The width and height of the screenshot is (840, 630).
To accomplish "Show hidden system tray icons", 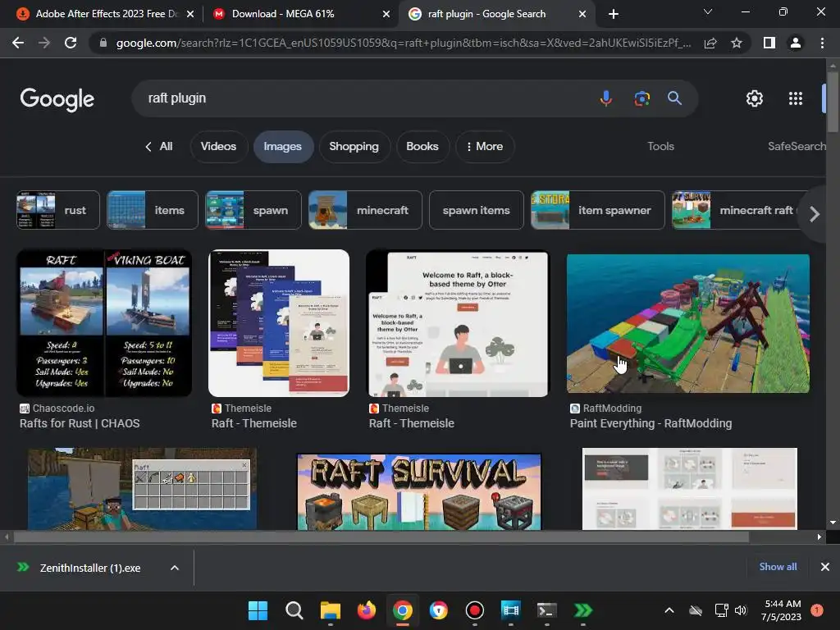I will click(669, 610).
